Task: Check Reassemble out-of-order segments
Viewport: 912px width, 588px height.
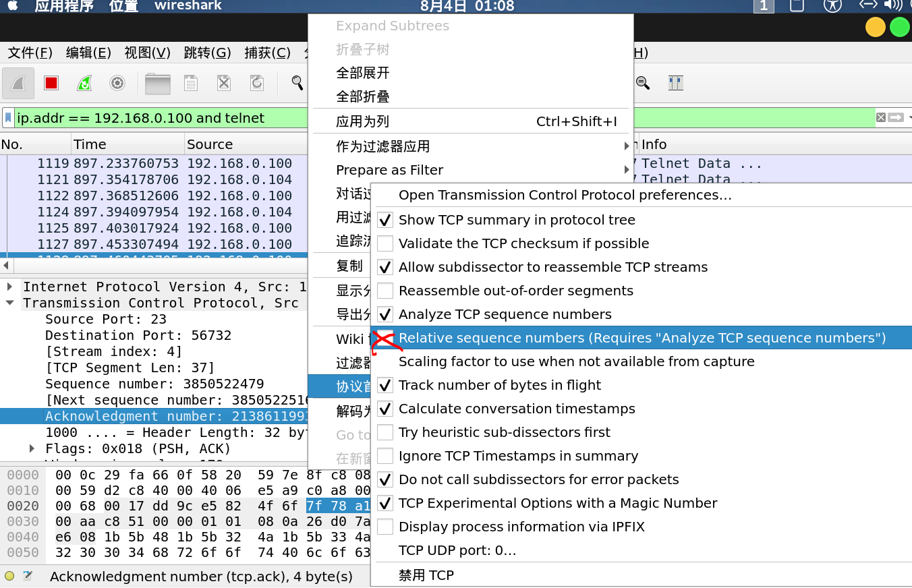Action: click(385, 291)
